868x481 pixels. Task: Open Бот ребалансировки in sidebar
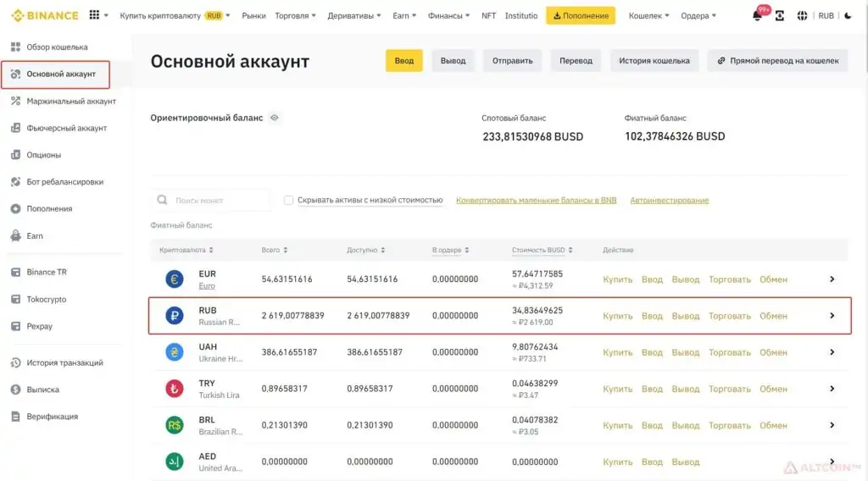pos(64,182)
